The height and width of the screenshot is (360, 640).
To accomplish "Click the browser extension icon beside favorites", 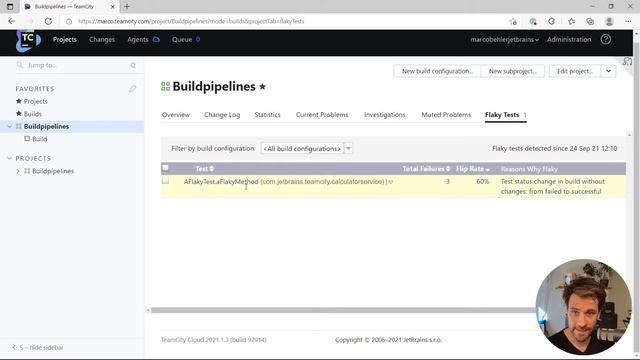I will coord(552,21).
